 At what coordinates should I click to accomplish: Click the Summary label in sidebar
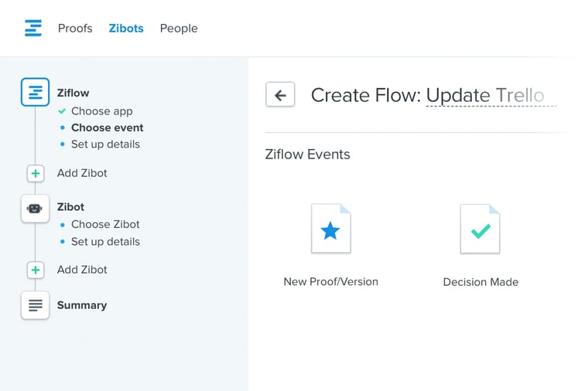[x=82, y=305]
